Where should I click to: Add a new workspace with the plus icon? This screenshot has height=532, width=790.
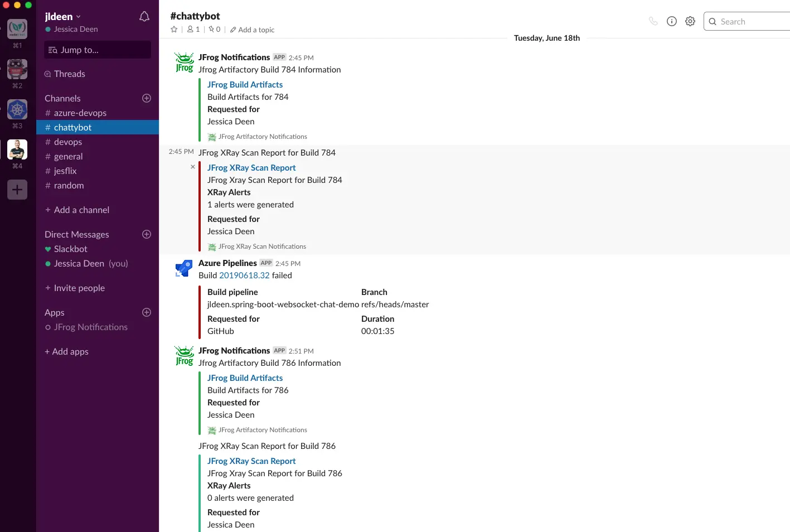(17, 190)
